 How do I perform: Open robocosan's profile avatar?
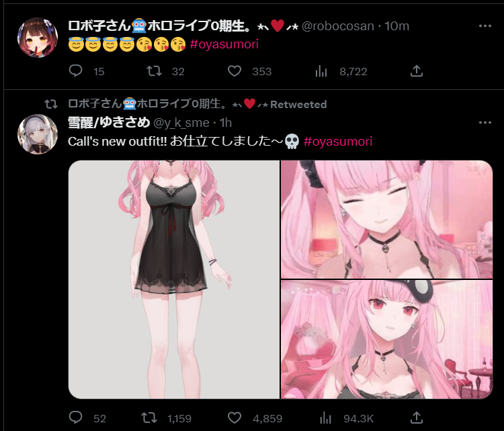point(38,38)
